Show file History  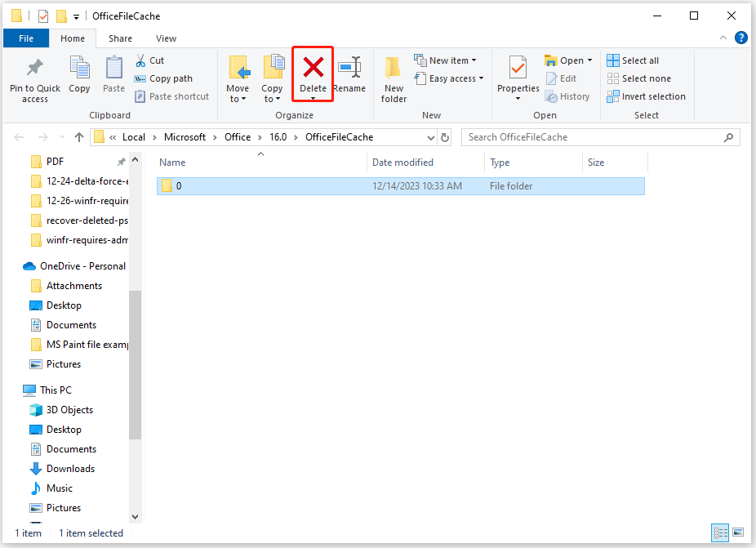click(567, 96)
